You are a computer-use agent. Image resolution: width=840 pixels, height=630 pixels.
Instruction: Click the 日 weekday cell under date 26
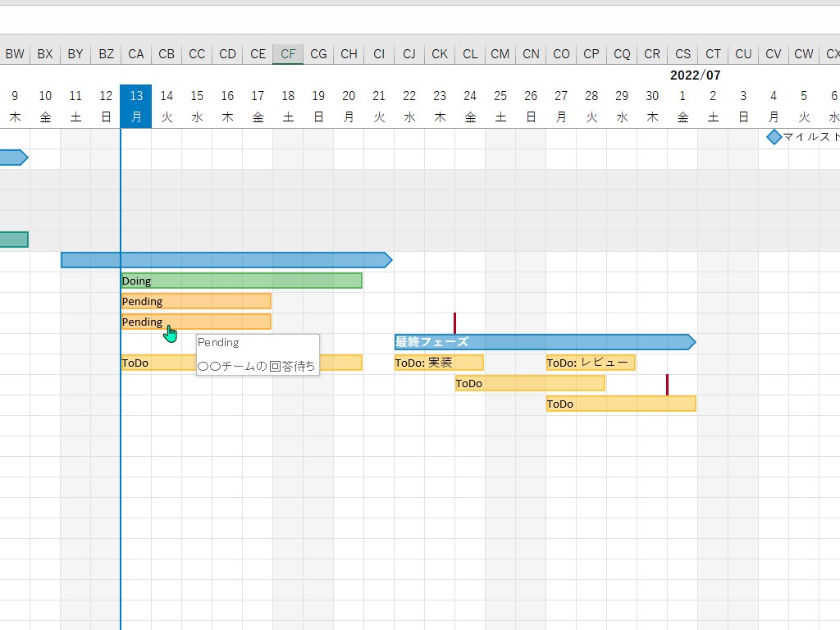pos(531,116)
